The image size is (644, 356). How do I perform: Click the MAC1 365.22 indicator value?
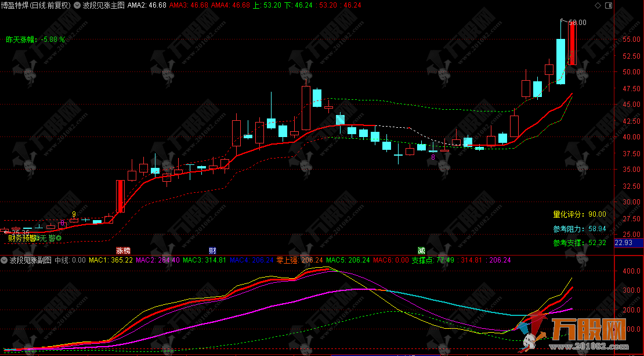click(x=111, y=260)
